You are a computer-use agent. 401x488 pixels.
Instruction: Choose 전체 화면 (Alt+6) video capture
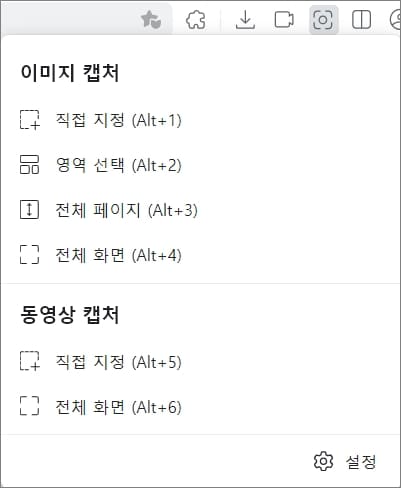(x=101, y=407)
